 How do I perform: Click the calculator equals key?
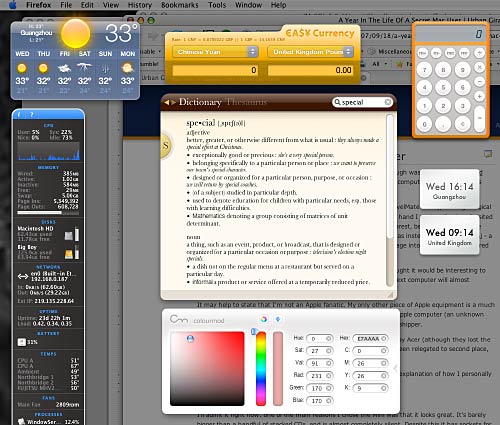[480, 119]
